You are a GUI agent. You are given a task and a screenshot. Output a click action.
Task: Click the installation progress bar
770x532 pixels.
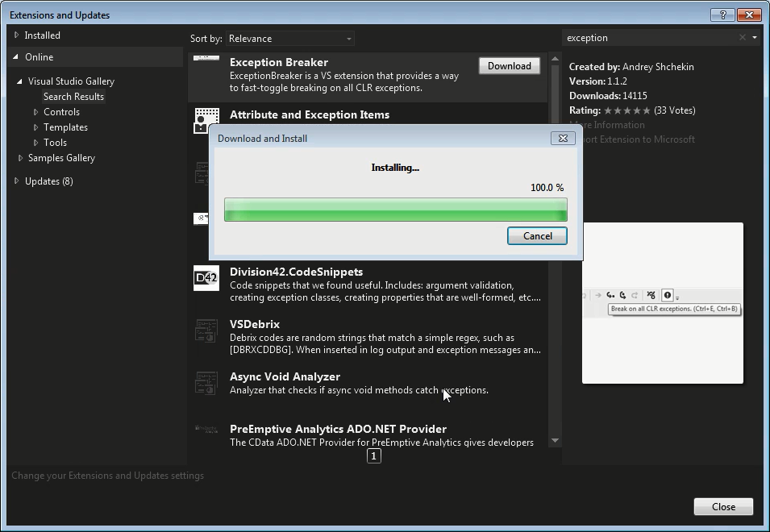point(395,210)
